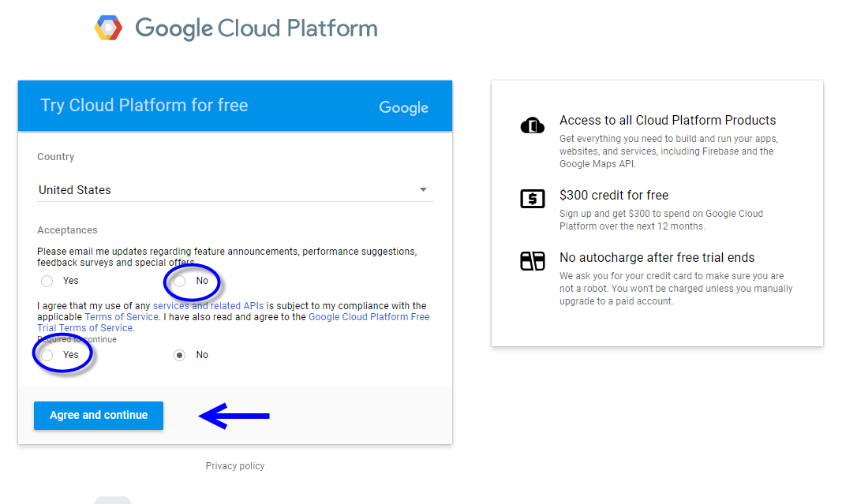Viewport: 842px width, 504px height.
Task: Click the Access to all Cloud Platform Products heading
Action: (668, 120)
